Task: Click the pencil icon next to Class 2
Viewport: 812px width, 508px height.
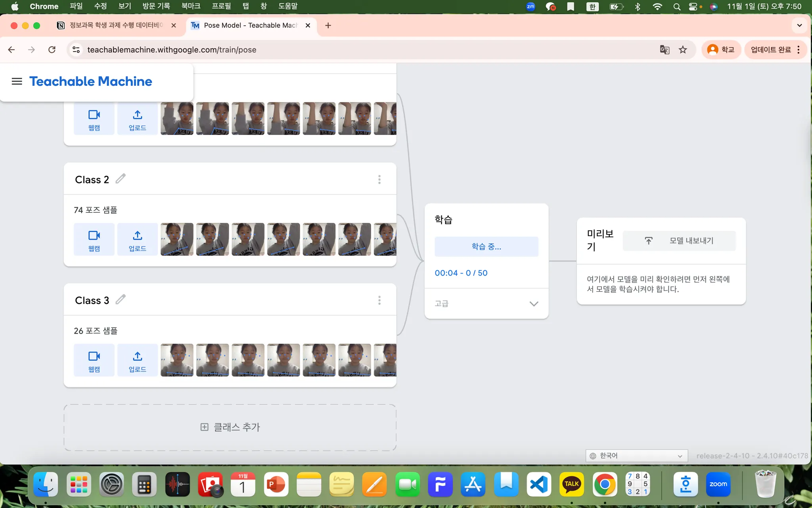Action: coord(121,179)
